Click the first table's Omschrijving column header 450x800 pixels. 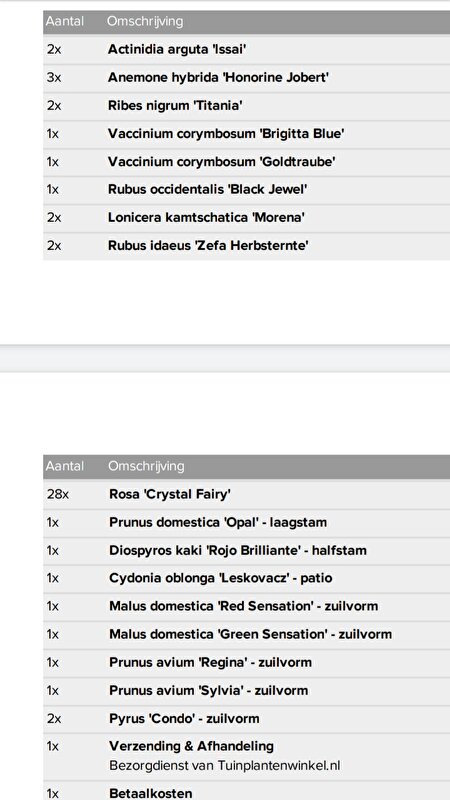point(145,21)
